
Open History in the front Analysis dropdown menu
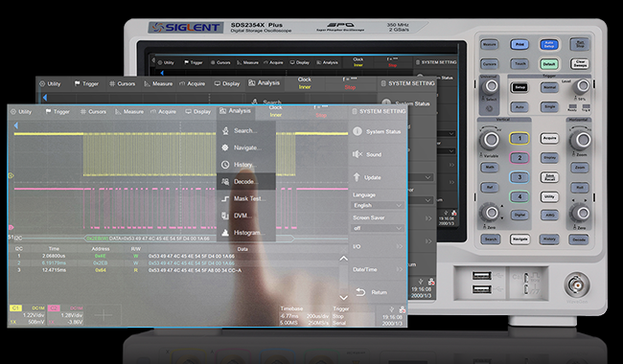(x=245, y=165)
